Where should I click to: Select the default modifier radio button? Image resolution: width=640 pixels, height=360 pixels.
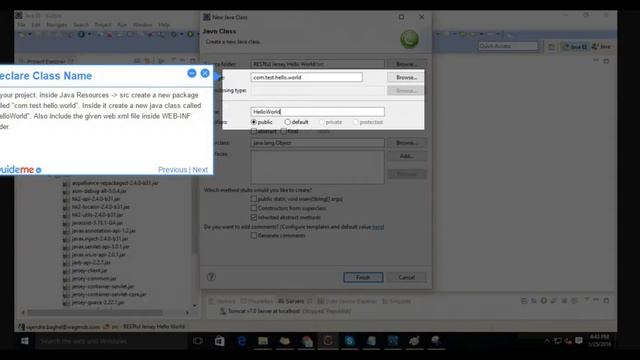pyautogui.click(x=288, y=122)
